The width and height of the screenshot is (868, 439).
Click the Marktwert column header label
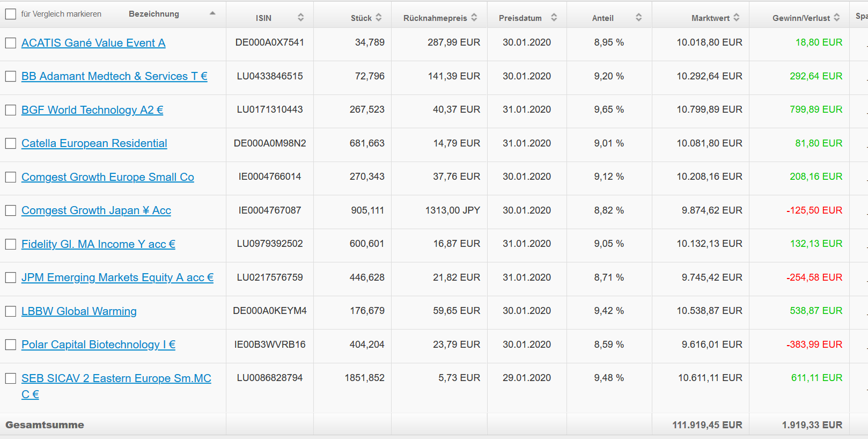[710, 18]
